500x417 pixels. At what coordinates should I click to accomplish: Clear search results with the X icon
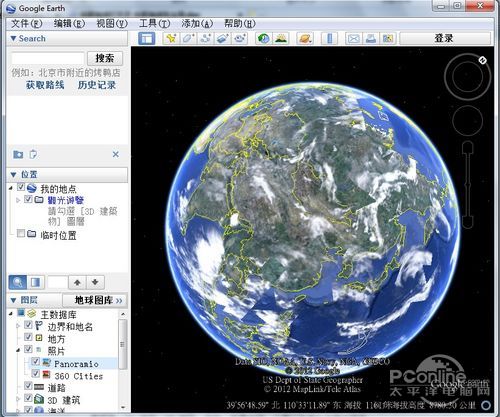(116, 154)
